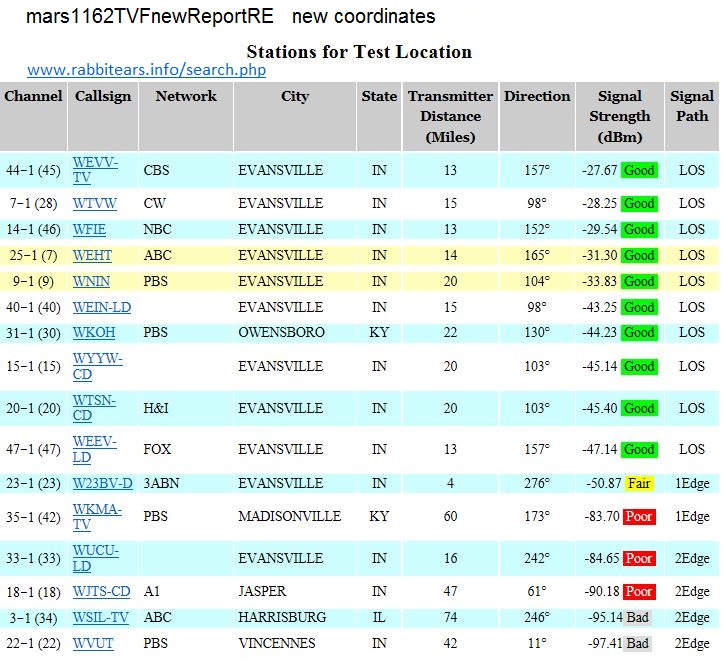Select the WEHT callsign link
This screenshot has width=724, height=665.
point(93,255)
